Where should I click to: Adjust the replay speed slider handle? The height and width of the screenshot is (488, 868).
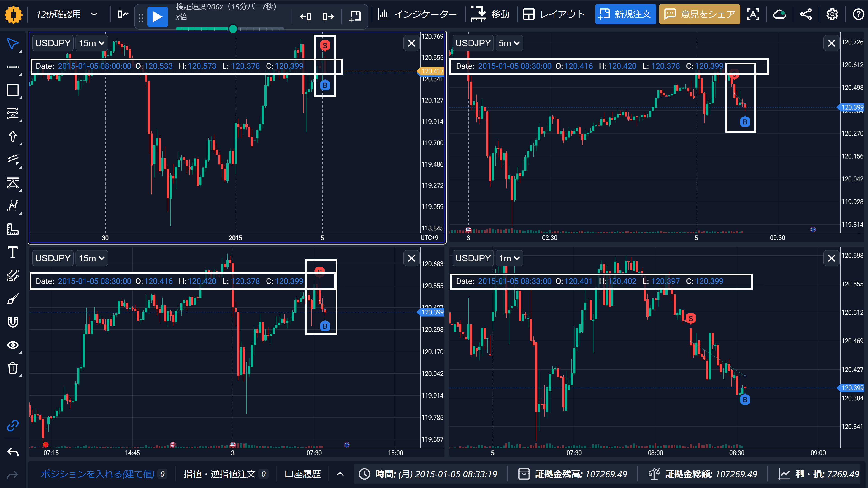[x=233, y=29]
